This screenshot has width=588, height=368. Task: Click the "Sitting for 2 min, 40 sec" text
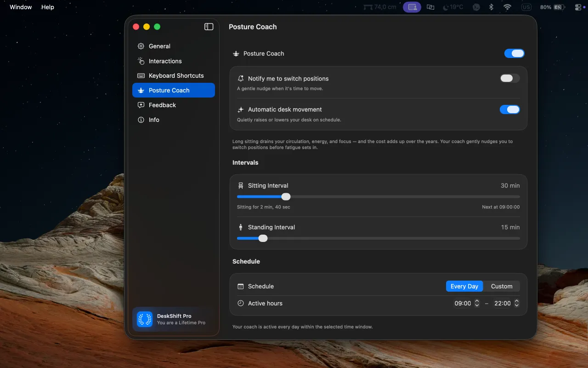[x=264, y=207]
